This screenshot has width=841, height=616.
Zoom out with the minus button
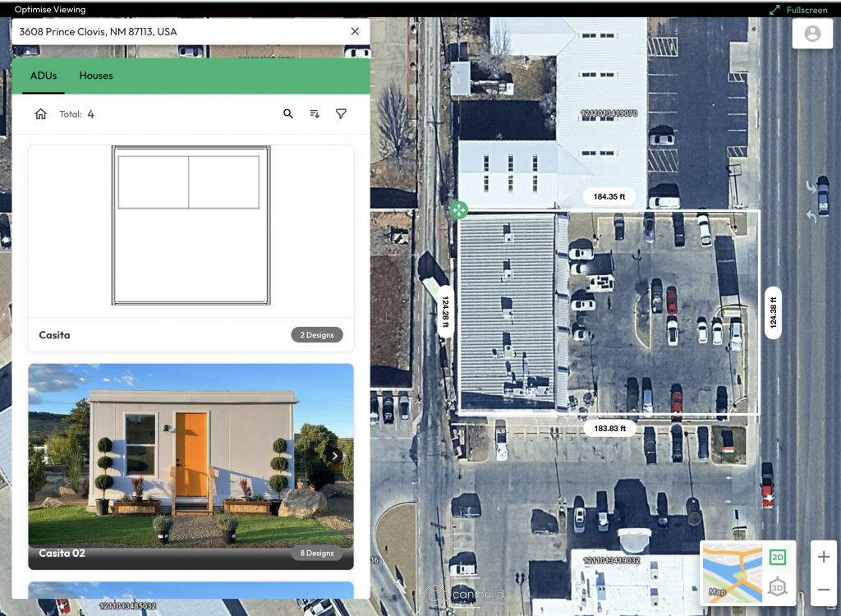click(823, 589)
